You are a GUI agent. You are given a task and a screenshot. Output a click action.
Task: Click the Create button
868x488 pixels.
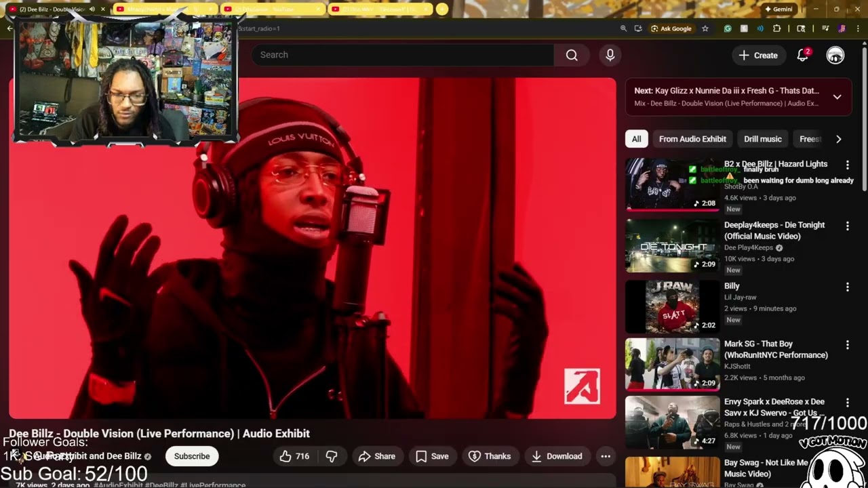click(x=759, y=56)
